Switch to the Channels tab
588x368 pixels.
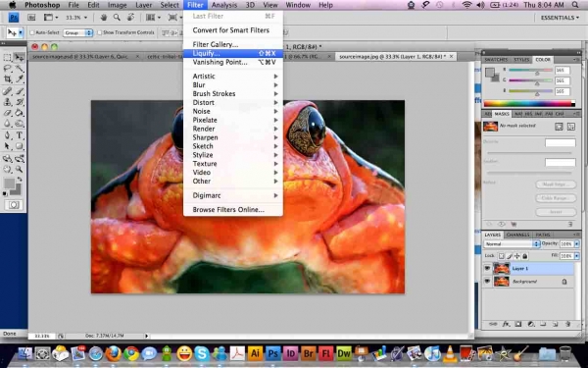[x=517, y=235]
